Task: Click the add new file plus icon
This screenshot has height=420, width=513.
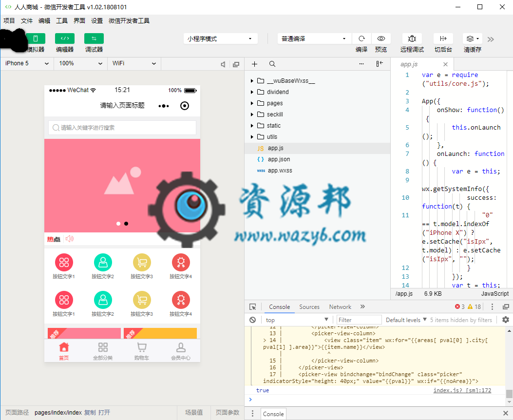Action: [254, 64]
